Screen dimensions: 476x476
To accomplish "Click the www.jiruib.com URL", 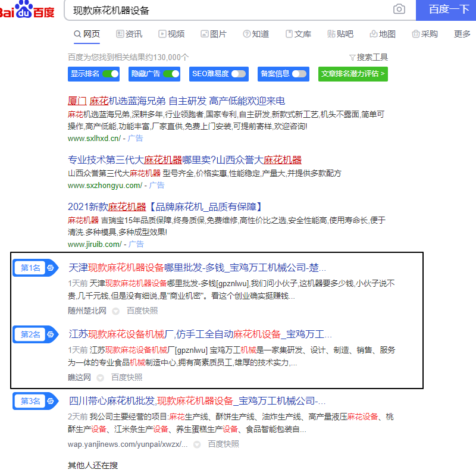I will [x=95, y=244].
